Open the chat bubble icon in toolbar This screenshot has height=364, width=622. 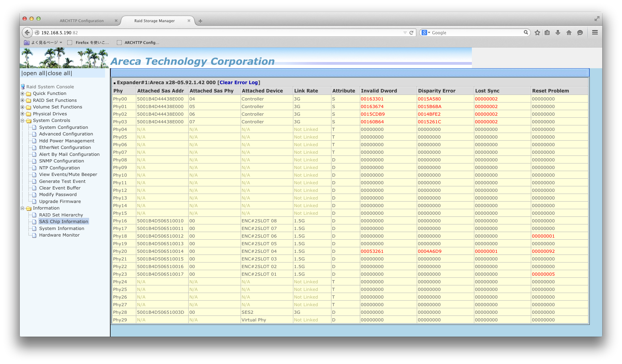[x=580, y=33]
